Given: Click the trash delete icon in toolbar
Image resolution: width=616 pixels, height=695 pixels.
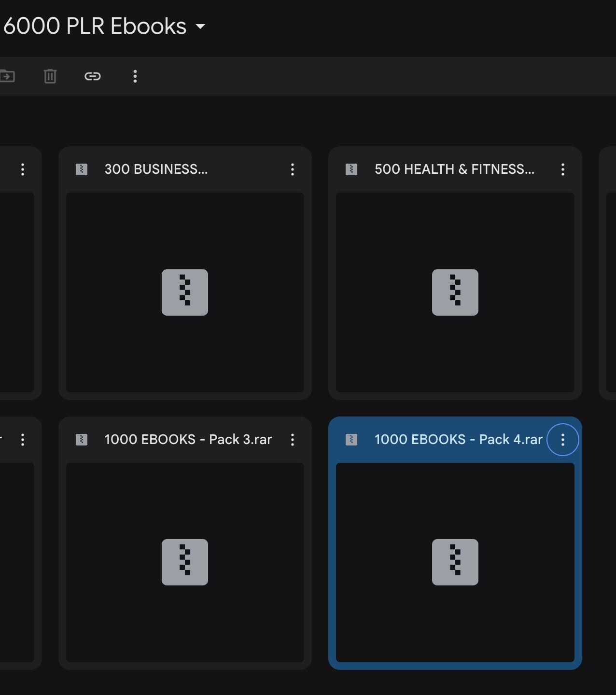Looking at the screenshot, I should click(x=50, y=76).
